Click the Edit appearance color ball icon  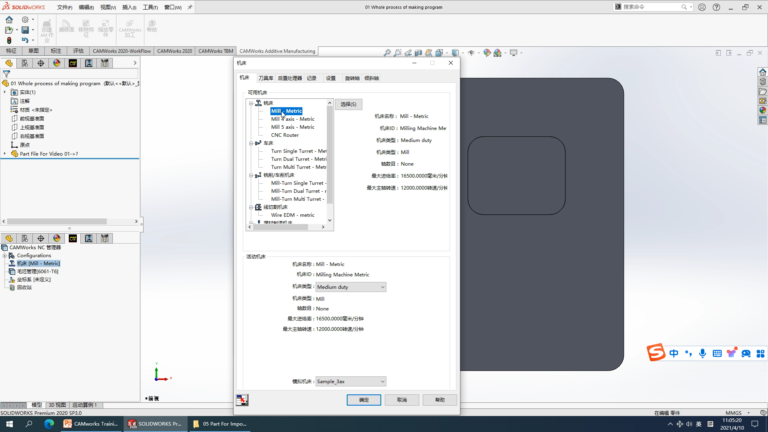[x=486, y=53]
